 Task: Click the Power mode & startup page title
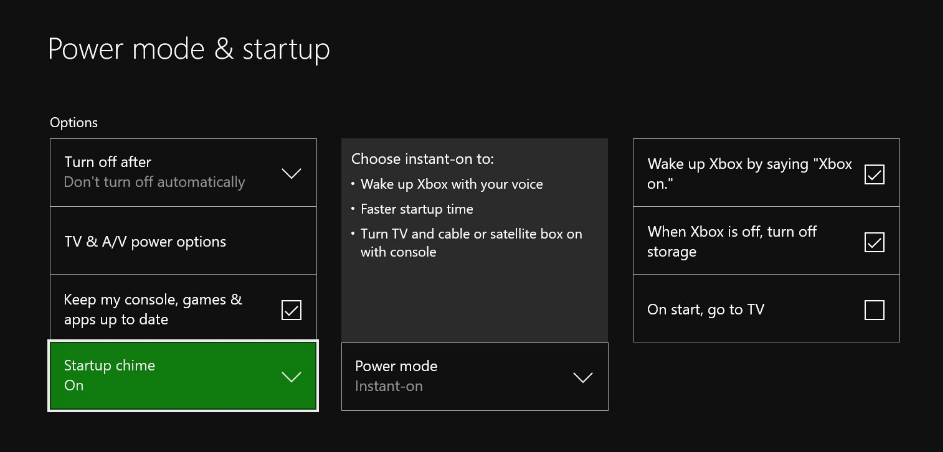[x=189, y=49]
